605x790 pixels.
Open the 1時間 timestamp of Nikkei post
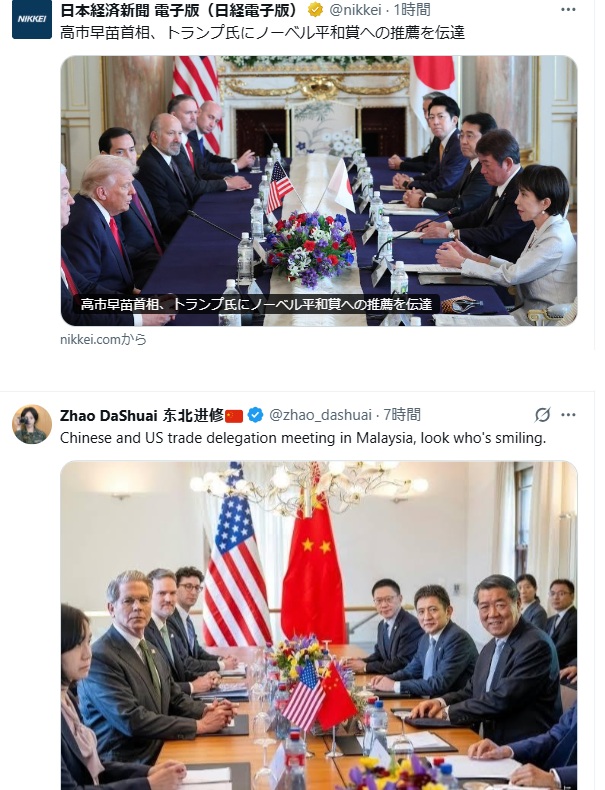(412, 10)
